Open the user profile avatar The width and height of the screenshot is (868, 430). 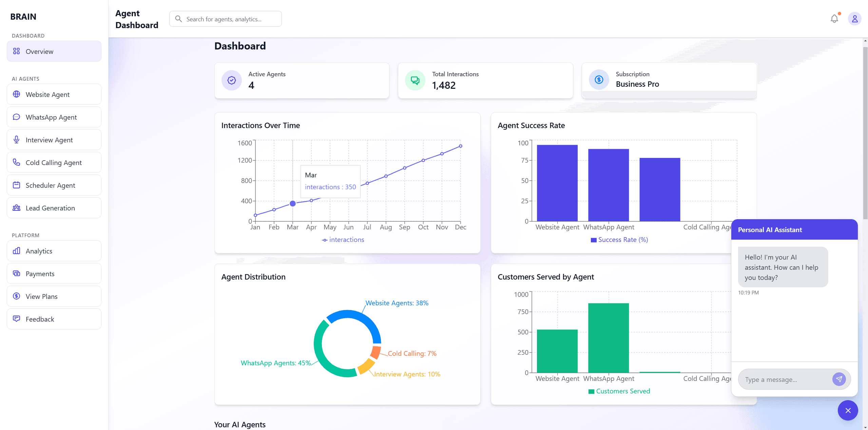854,19
